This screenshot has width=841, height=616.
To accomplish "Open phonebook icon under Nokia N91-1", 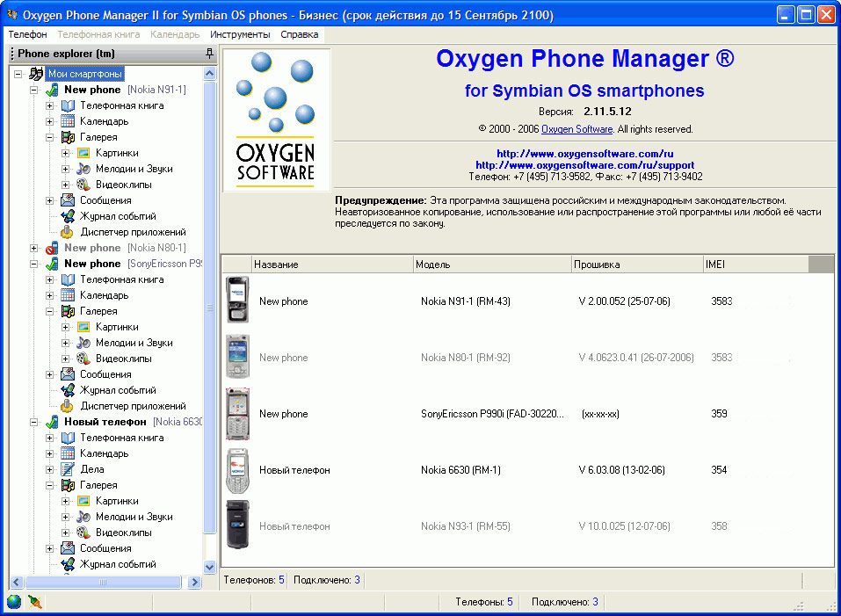I will click(68, 105).
